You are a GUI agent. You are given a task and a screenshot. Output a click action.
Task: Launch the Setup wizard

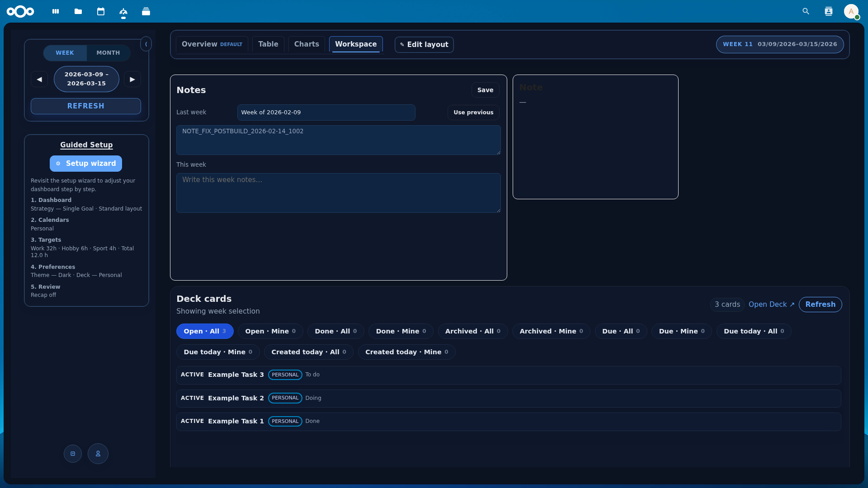tap(86, 163)
